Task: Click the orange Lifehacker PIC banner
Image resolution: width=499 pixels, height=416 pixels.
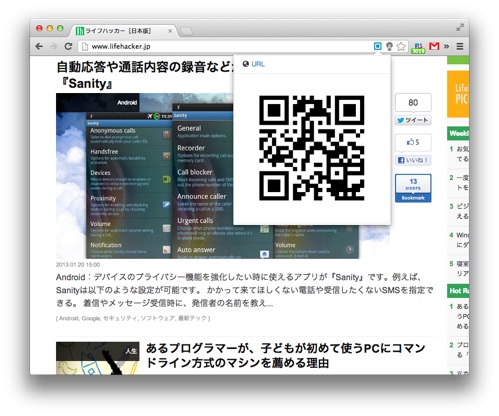Action: coord(458,94)
